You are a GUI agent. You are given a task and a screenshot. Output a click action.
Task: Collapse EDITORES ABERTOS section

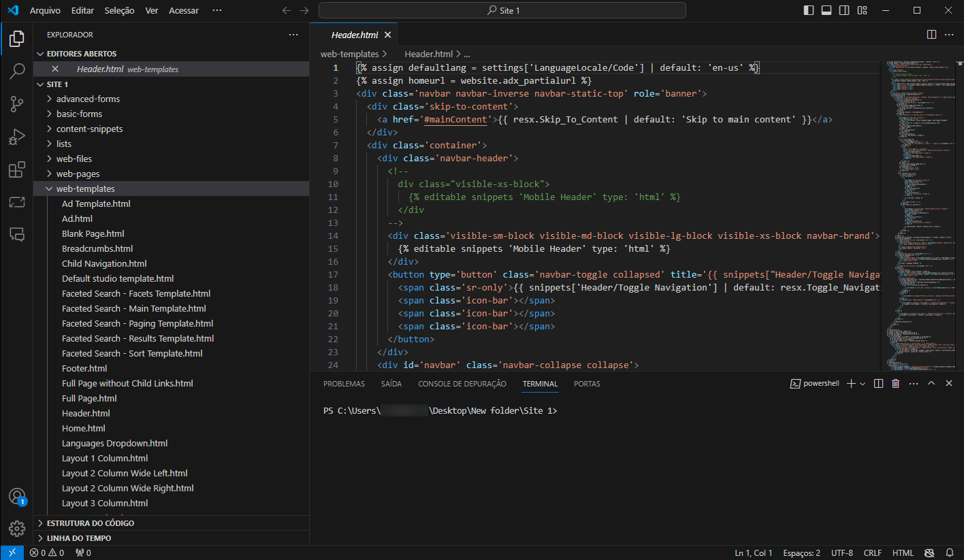tap(171, 54)
